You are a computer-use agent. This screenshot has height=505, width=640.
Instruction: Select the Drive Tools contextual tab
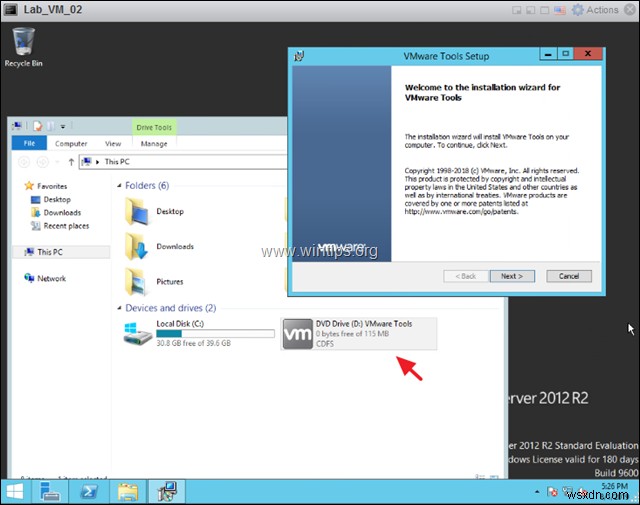[x=154, y=127]
